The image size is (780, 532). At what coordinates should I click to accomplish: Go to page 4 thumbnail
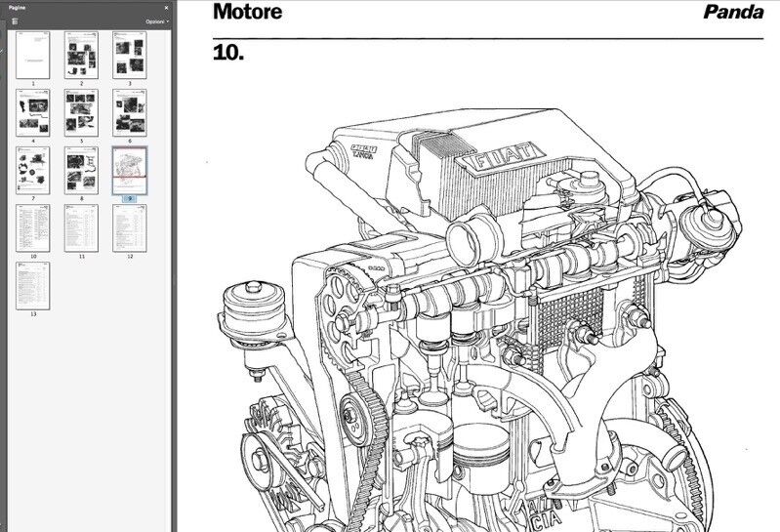[x=33, y=112]
